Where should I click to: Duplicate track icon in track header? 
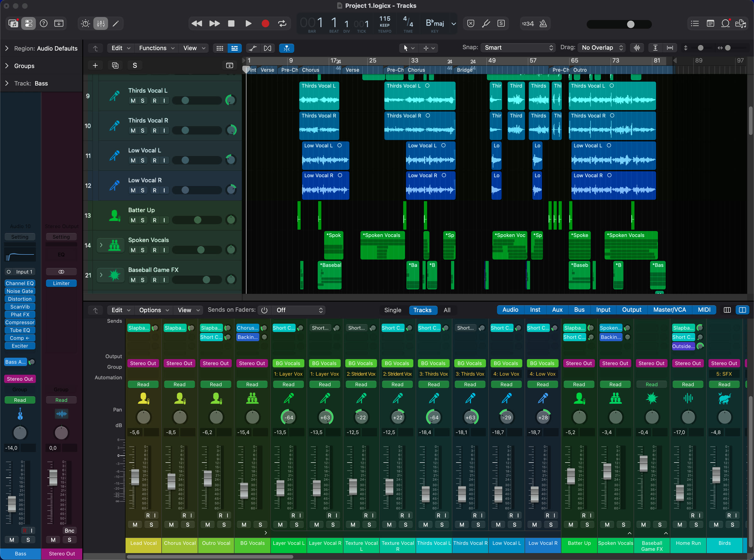(x=115, y=65)
